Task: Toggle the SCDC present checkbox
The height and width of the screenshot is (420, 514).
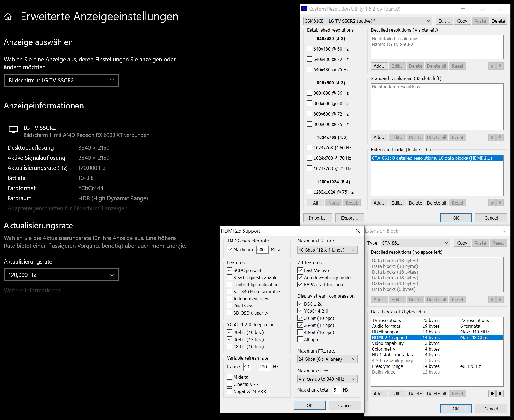Action: [x=230, y=270]
